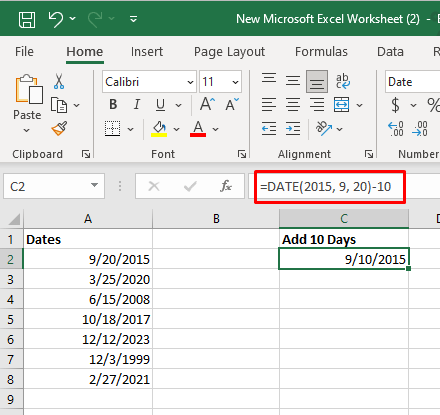Viewport: 440px width, 415px height.
Task: Open the Clipboard dialog launcher
Action: click(86, 154)
